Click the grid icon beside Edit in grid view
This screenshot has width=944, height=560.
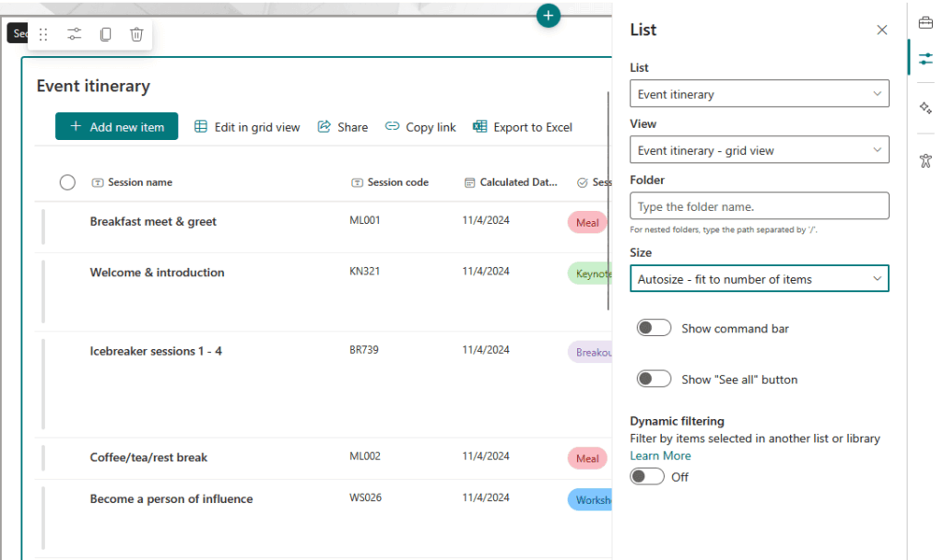coord(200,126)
